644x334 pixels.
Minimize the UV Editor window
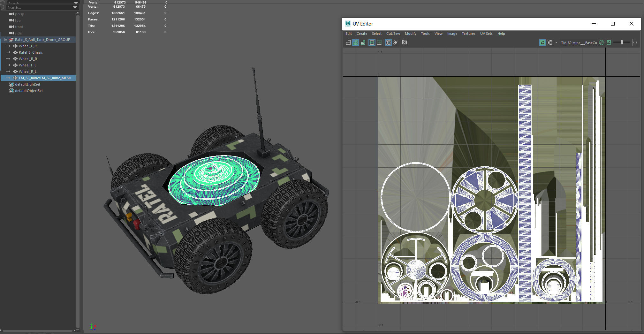click(x=594, y=24)
